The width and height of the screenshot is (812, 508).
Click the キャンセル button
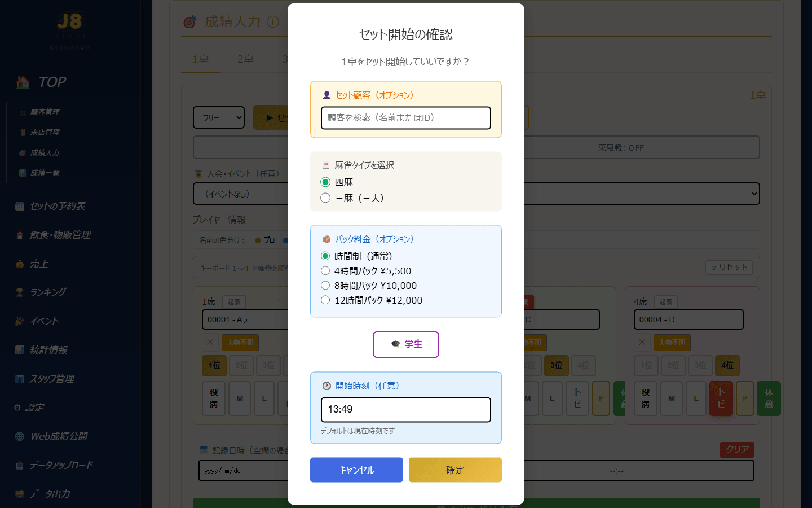click(356, 470)
